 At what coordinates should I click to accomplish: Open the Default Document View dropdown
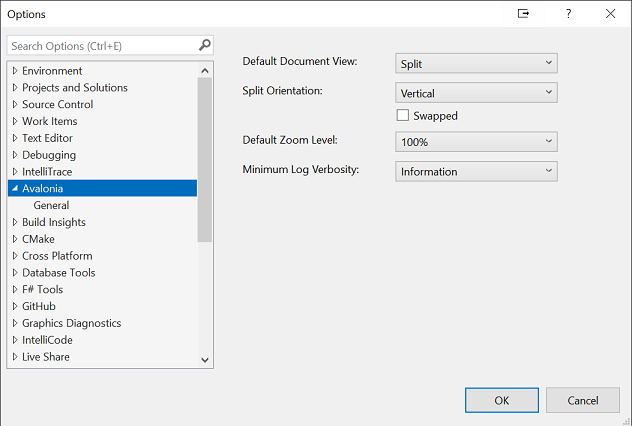pyautogui.click(x=476, y=63)
